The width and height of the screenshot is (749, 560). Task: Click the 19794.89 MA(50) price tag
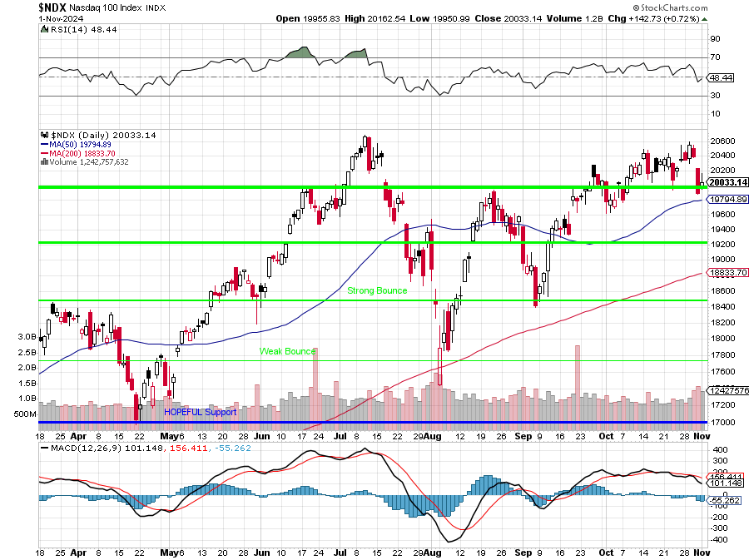coord(726,200)
